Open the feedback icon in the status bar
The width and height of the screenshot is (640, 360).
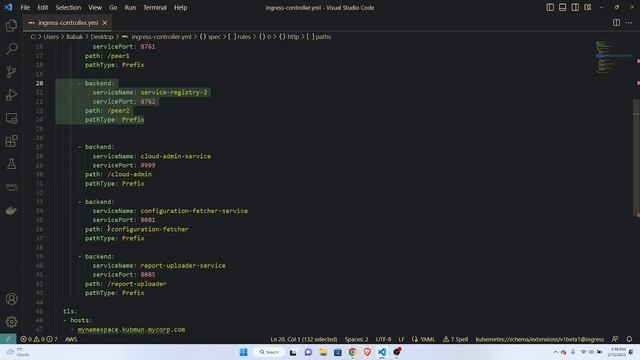[615, 339]
